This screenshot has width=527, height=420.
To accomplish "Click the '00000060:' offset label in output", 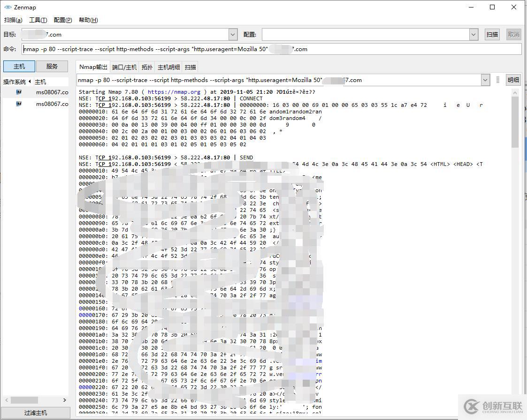I will pyautogui.click(x=93, y=145).
